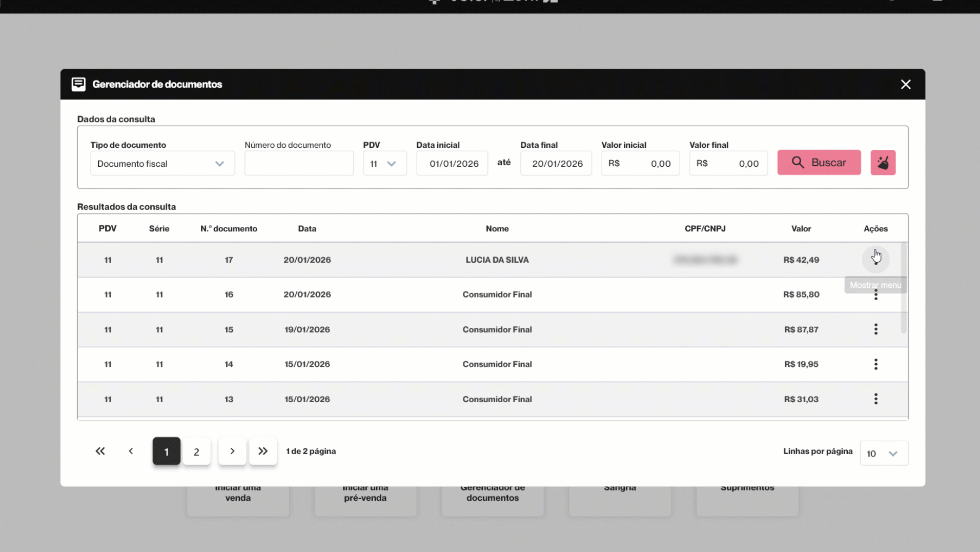
Task: Click the broom clear-filters icon button
Action: (x=883, y=163)
